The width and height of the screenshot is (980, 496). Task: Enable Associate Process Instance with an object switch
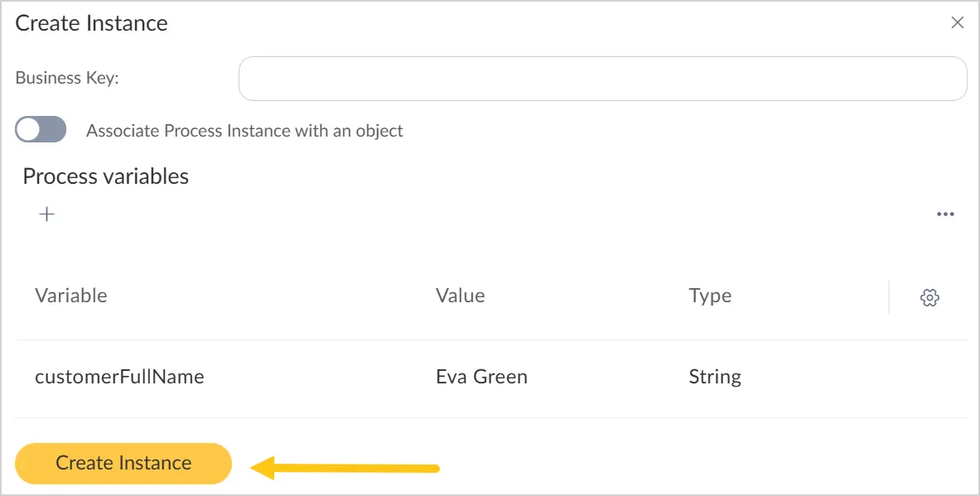point(41,129)
